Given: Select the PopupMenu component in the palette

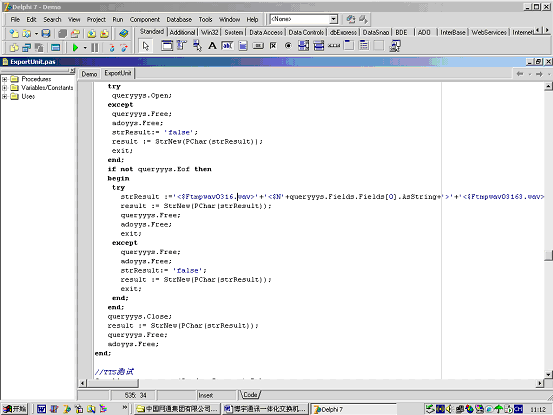Looking at the screenshot, I should [x=197, y=45].
